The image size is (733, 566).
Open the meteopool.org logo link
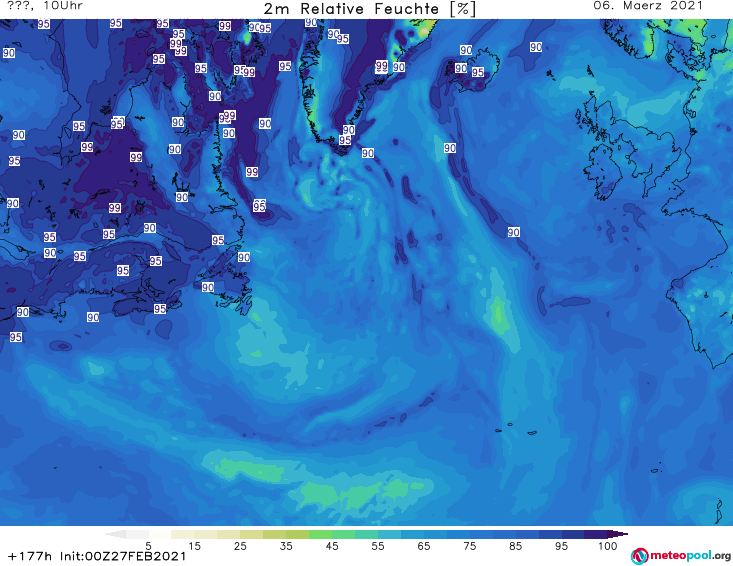click(680, 556)
